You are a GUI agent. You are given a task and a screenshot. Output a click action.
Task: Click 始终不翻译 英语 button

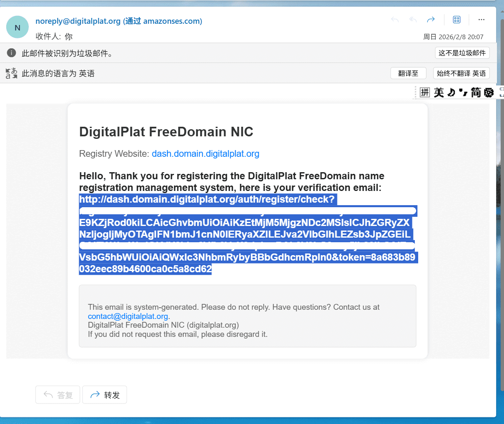point(462,73)
